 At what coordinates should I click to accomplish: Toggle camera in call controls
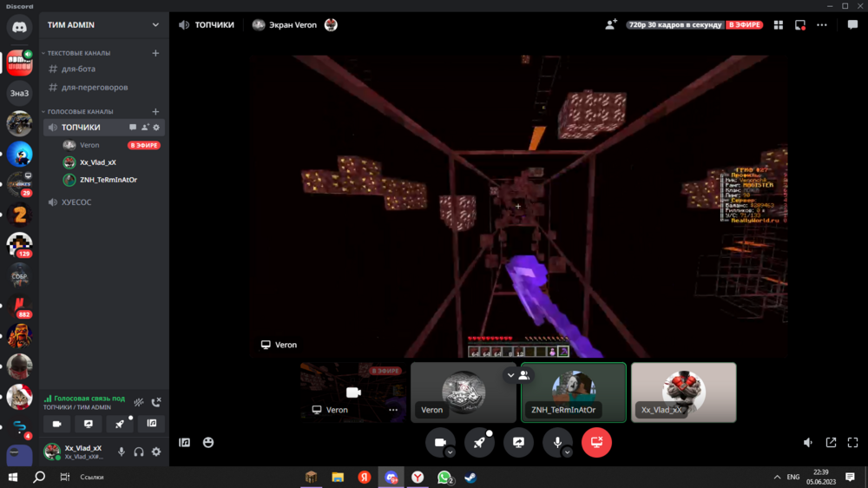(x=441, y=442)
